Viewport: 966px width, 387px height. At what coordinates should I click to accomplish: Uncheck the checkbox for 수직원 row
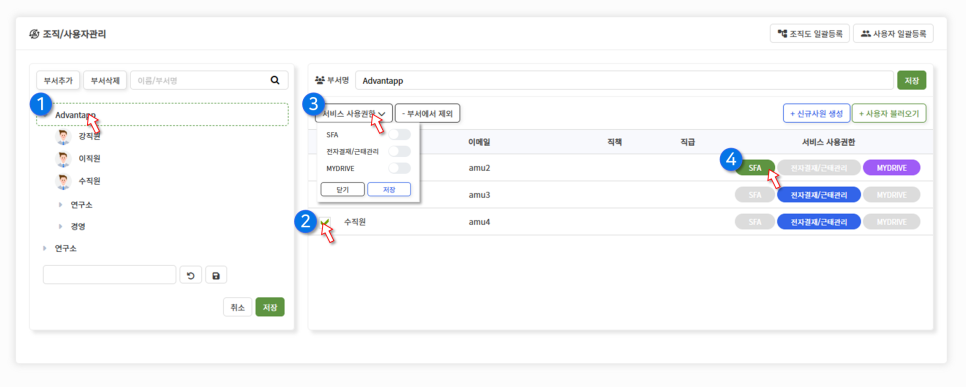click(x=325, y=222)
